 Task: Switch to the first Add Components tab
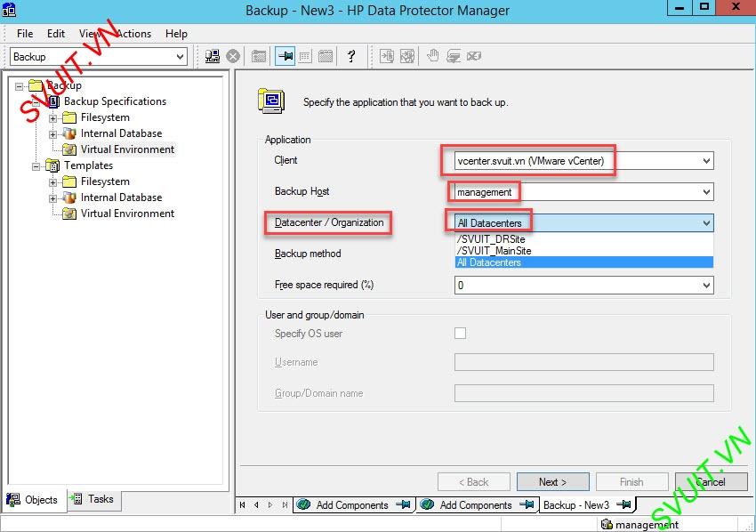point(354,504)
